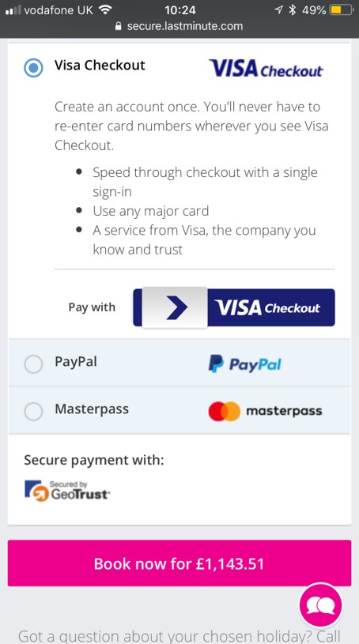Viewport: 359px width, 644px height.
Task: Open the live chat bubble icon
Action: click(x=320, y=605)
